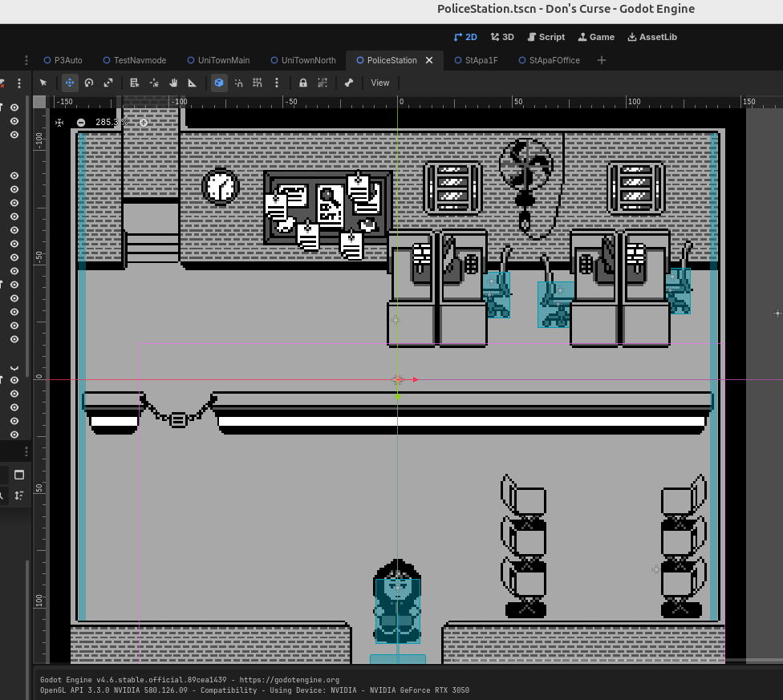Image resolution: width=783 pixels, height=700 pixels.
Task: Open the UniTownNorth scene tab
Action: tap(303, 60)
